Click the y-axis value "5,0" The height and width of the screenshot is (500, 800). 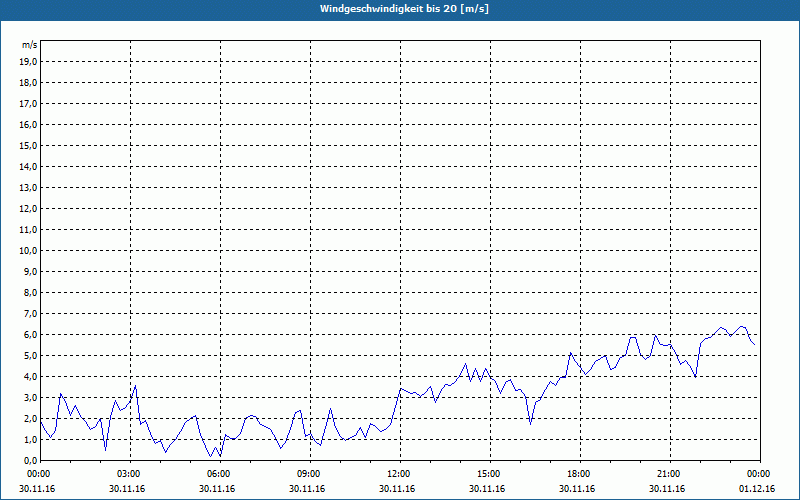coord(30,356)
